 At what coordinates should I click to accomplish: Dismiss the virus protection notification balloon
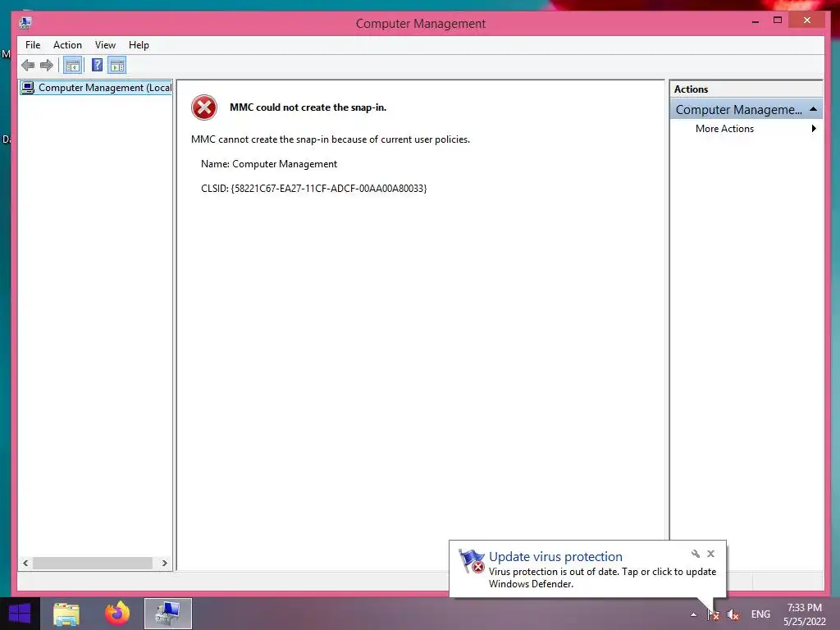click(710, 554)
